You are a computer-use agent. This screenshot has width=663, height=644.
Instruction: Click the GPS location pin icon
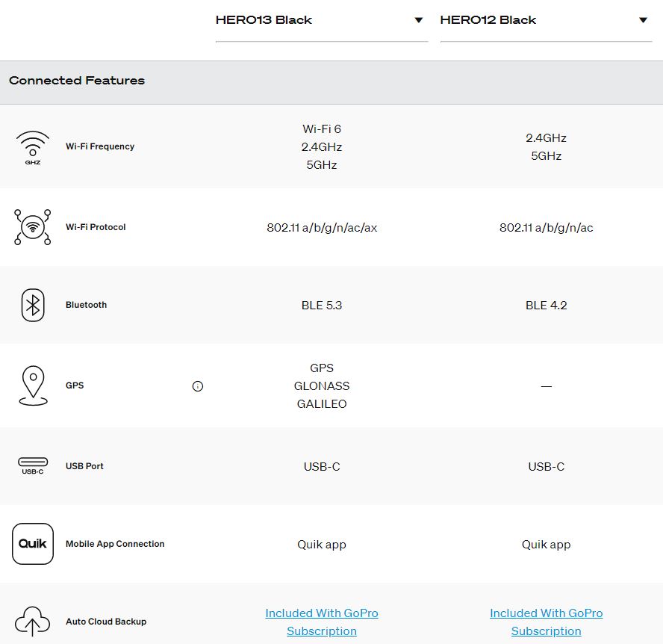pos(33,386)
